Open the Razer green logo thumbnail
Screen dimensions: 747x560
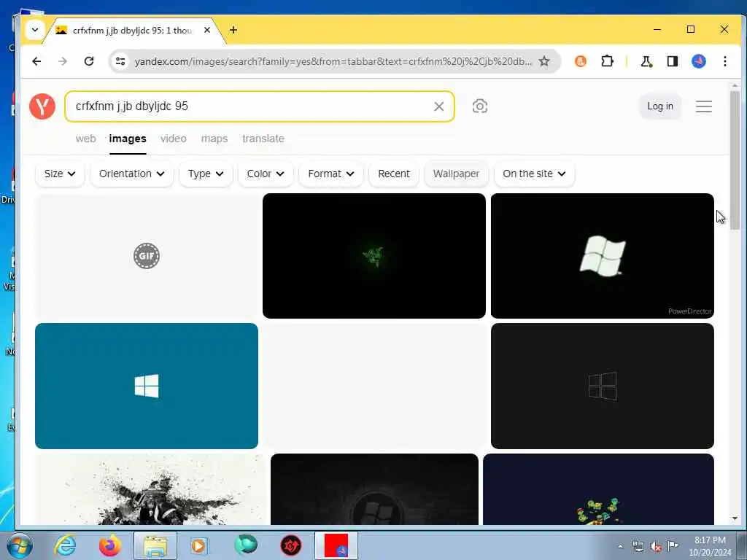click(374, 256)
